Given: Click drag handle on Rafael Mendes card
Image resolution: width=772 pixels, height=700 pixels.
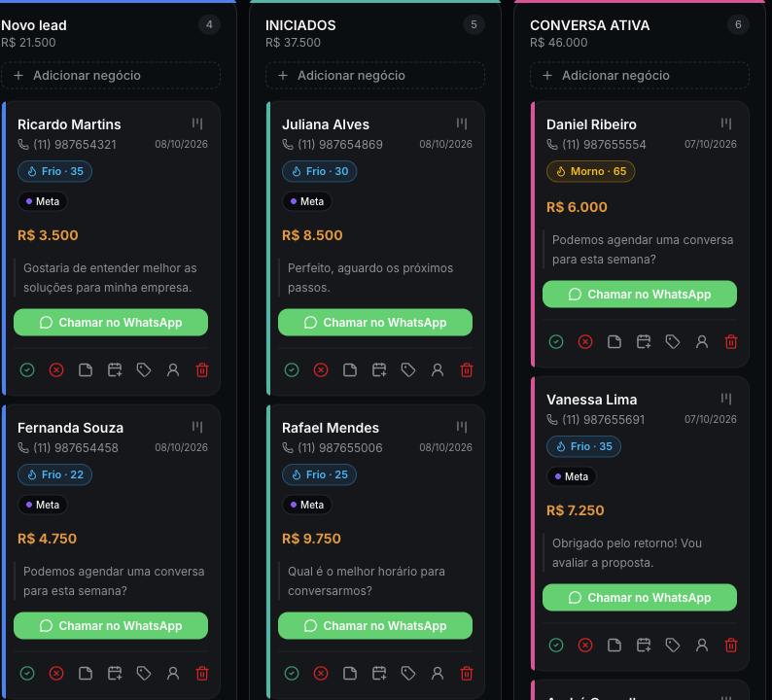Looking at the screenshot, I should (x=462, y=427).
